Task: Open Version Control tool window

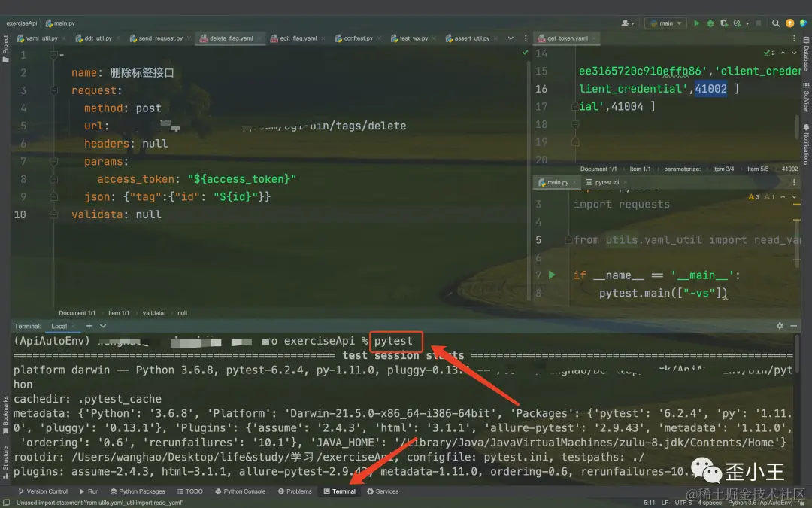Action: click(x=42, y=491)
